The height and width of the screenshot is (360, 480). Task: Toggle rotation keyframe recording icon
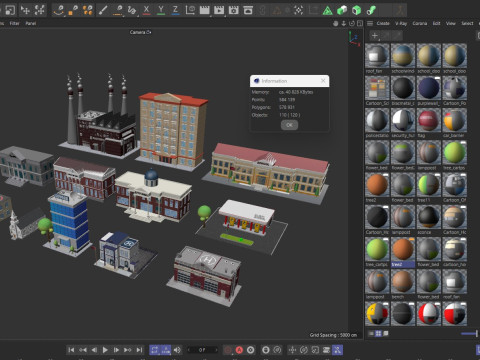click(x=304, y=350)
